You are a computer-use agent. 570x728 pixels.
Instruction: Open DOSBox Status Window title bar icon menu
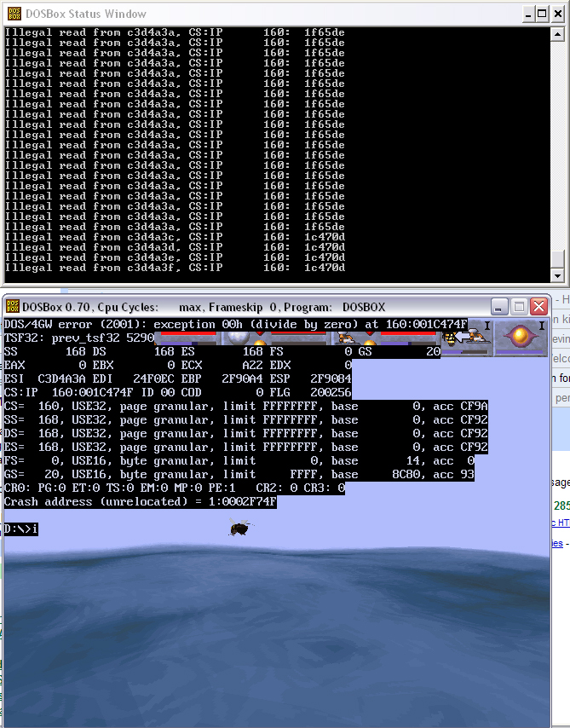10,14
